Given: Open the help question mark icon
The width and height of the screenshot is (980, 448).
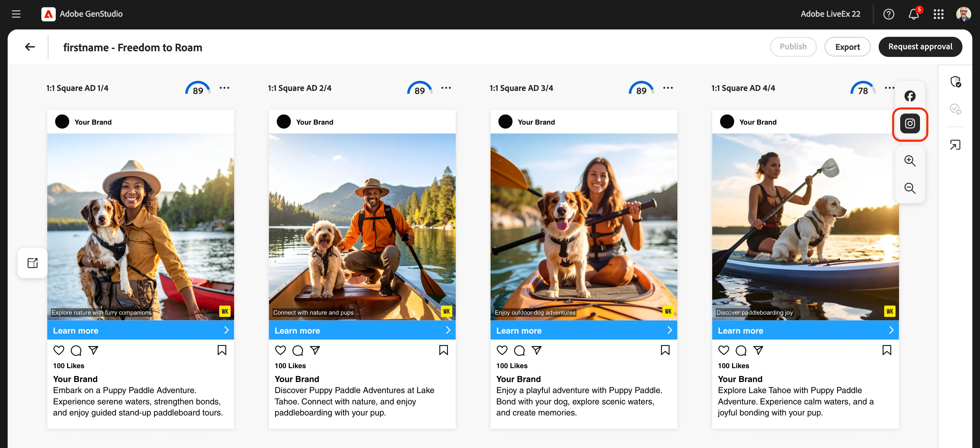Looking at the screenshot, I should (x=888, y=14).
